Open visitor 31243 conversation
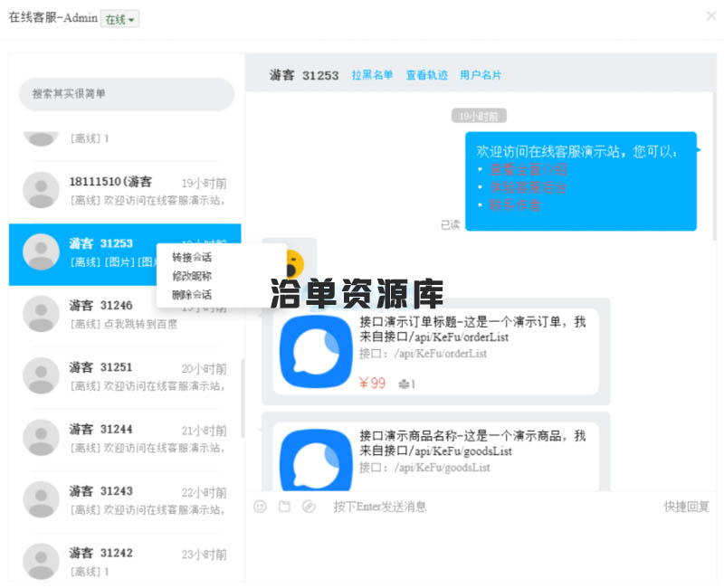 point(125,500)
